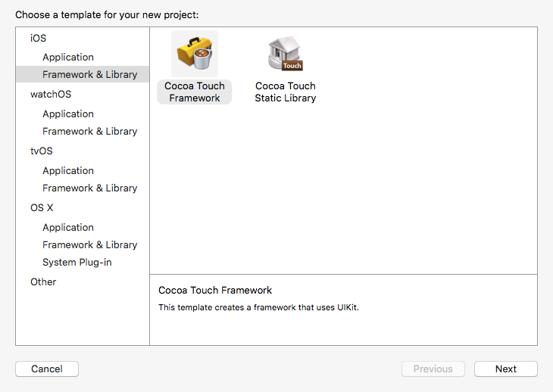
Task: Choose Framework & Library under watchOS
Action: click(89, 132)
